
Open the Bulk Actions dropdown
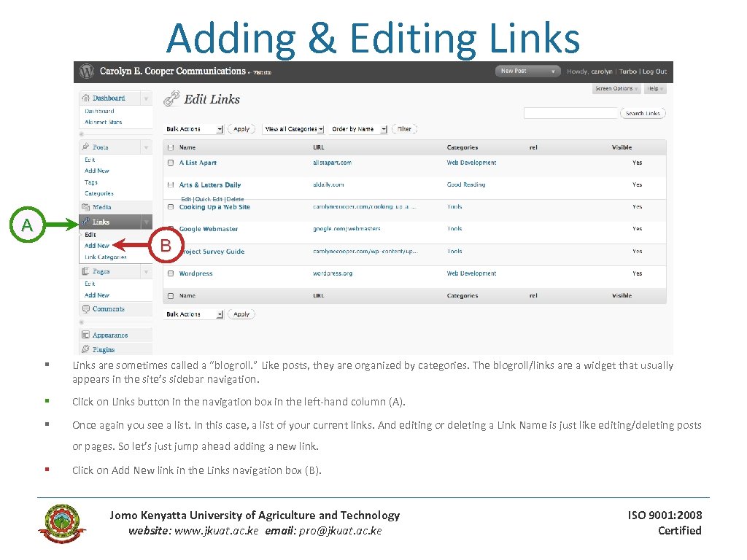(193, 129)
